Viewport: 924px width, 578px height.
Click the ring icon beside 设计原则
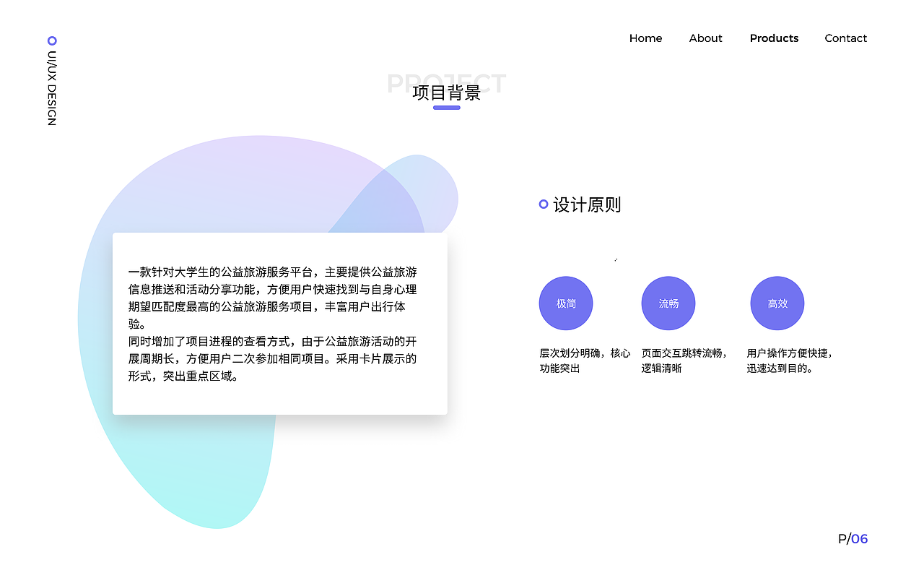pos(542,204)
